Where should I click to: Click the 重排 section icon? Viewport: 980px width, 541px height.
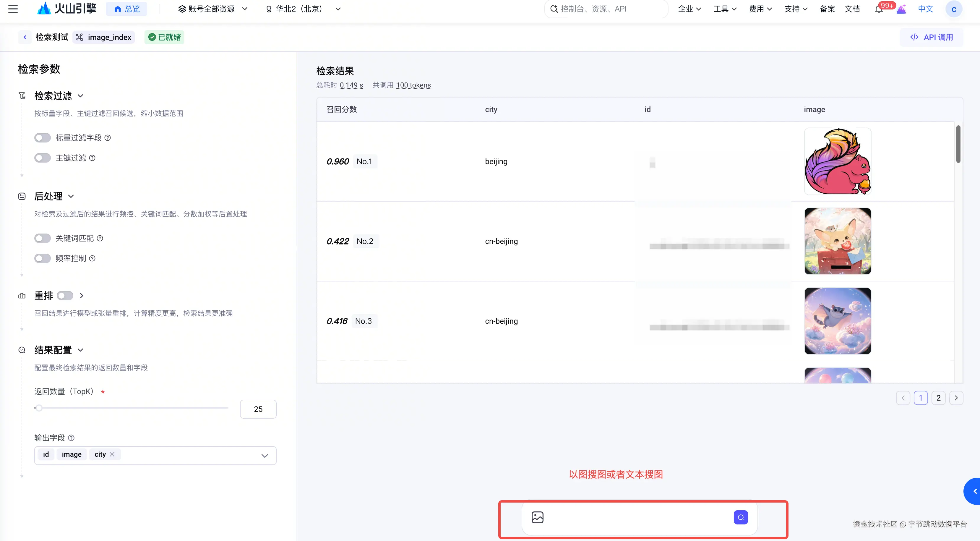pos(22,296)
